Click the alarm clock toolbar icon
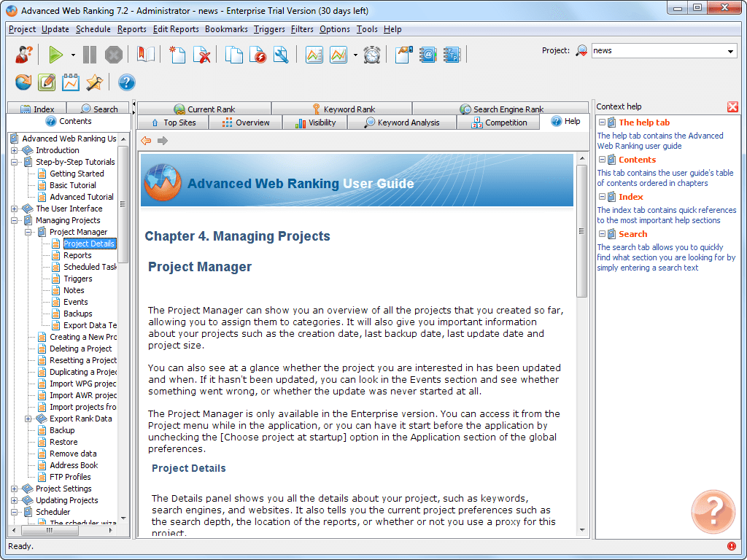747x560 pixels. tap(372, 55)
